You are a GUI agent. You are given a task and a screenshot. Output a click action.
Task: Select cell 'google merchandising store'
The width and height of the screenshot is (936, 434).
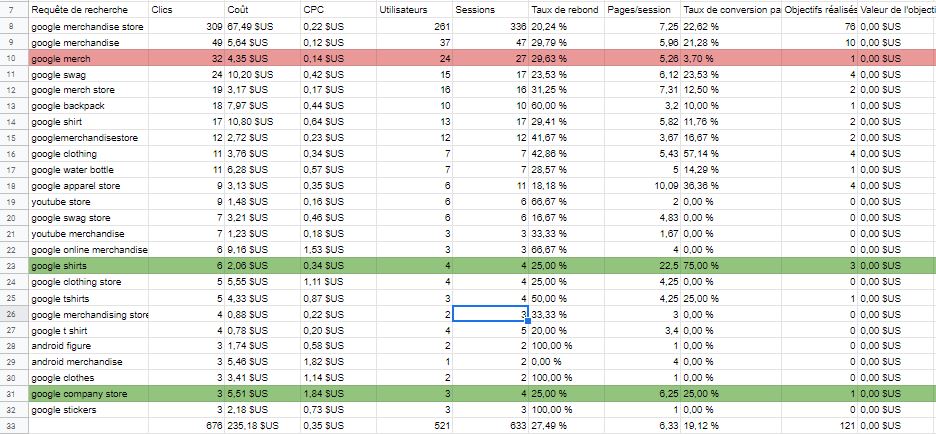point(88,315)
